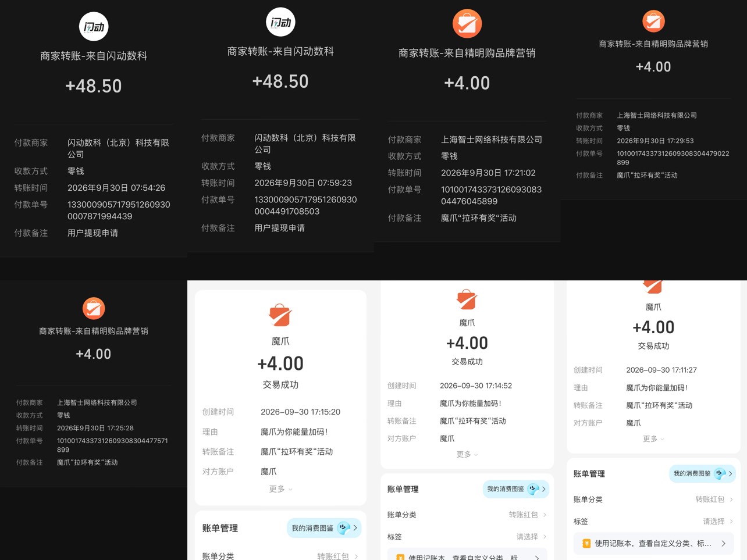Open 我的消费图鉴 in the 17:11:27 bill
Screen dimensions: 747x560
702,474
